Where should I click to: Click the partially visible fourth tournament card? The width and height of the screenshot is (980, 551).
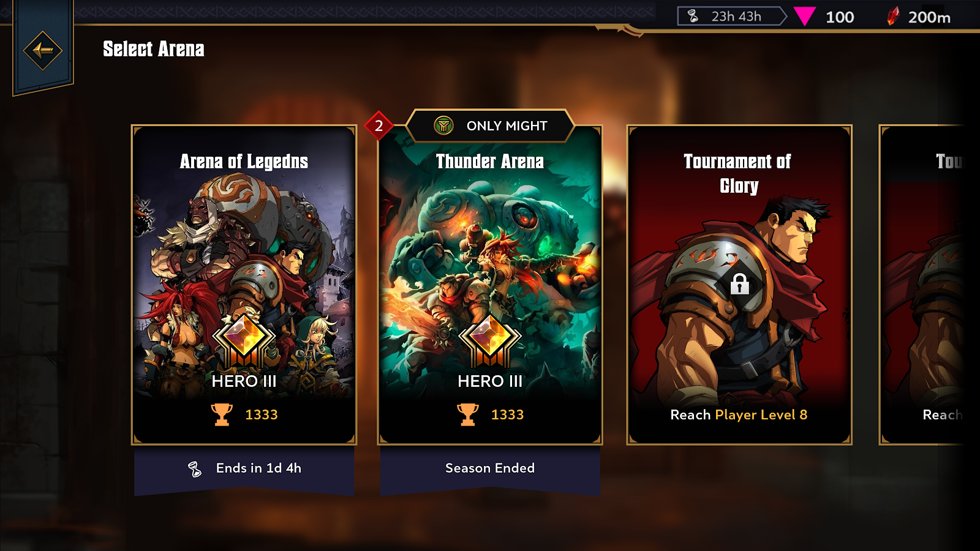[922, 285]
